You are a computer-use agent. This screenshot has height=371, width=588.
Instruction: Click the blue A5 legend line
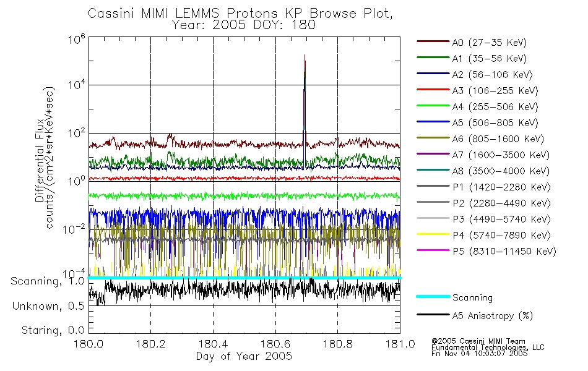tap(433, 122)
